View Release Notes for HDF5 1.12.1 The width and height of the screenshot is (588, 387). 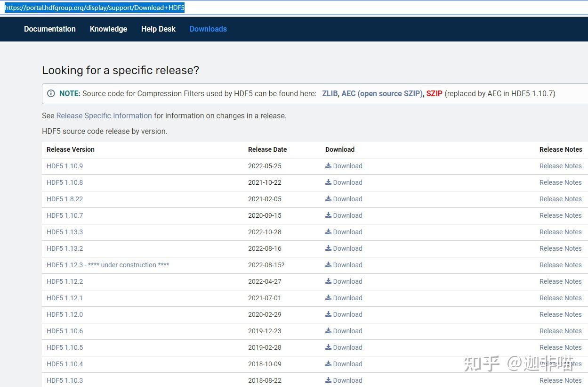[560, 298]
